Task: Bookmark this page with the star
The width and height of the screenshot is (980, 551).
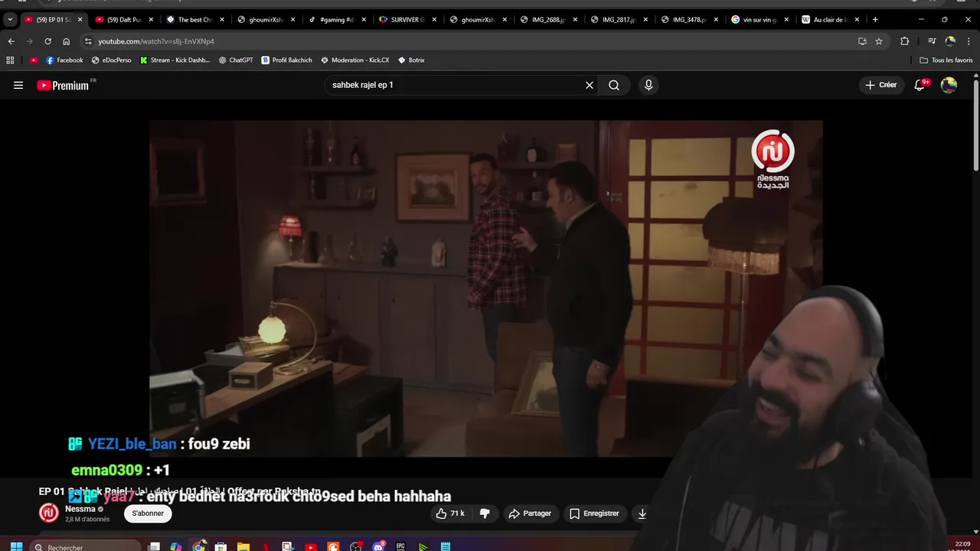Action: pyautogui.click(x=879, y=41)
